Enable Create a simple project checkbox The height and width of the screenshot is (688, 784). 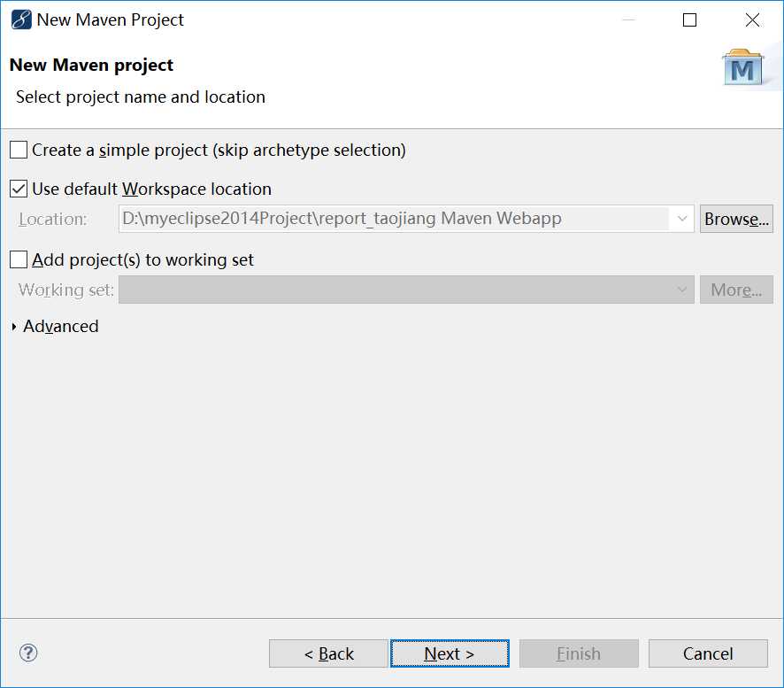[x=19, y=150]
